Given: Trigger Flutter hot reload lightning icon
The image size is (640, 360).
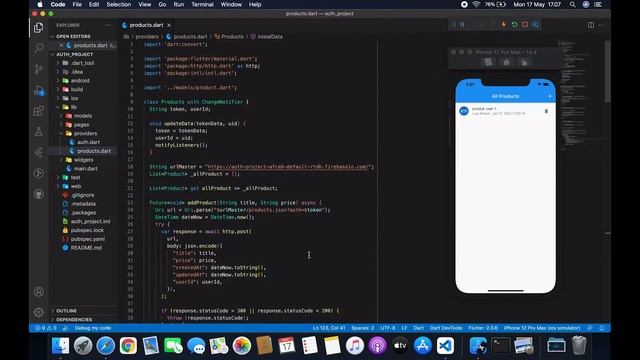Looking at the screenshot, I should coord(504,25).
